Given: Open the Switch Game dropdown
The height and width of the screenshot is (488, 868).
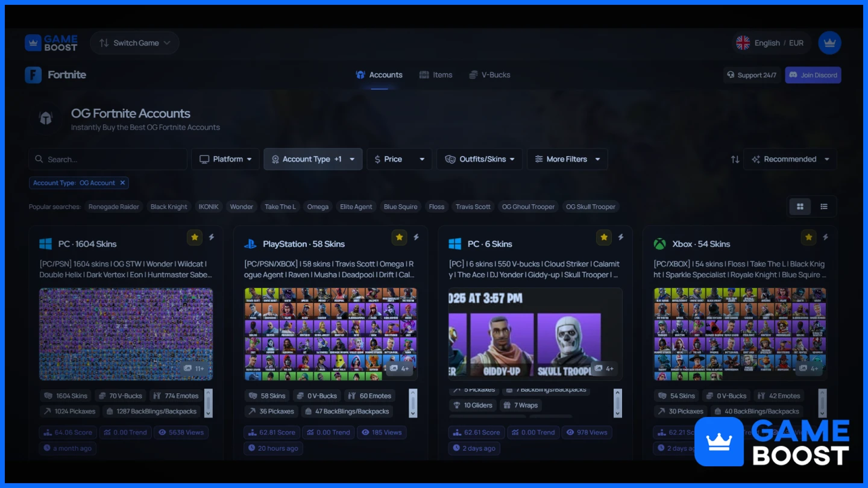Looking at the screenshot, I should pos(134,43).
